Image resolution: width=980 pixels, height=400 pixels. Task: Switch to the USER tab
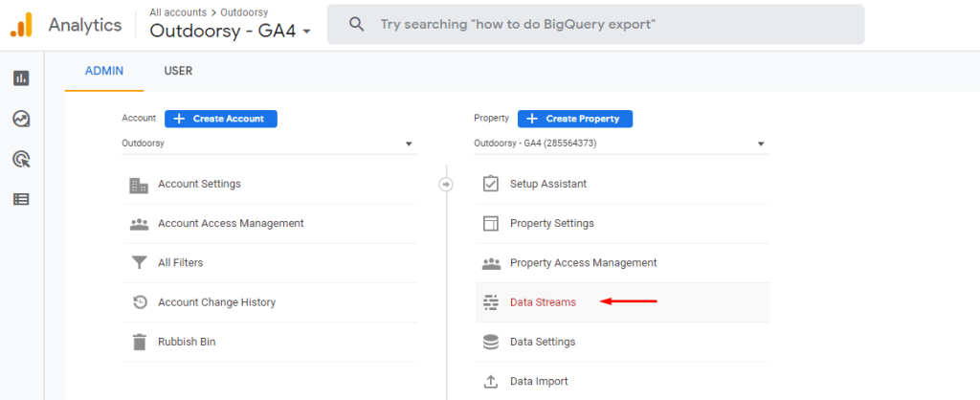[178, 71]
